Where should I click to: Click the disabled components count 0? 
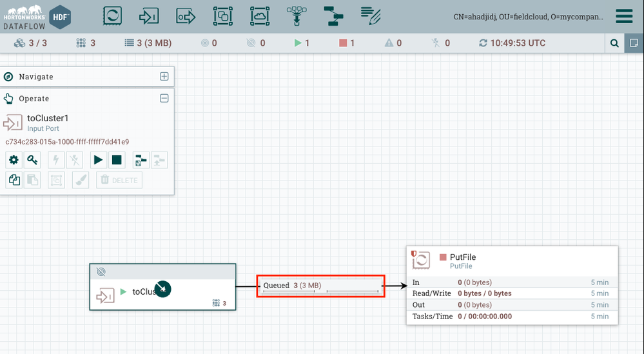pyautogui.click(x=441, y=43)
